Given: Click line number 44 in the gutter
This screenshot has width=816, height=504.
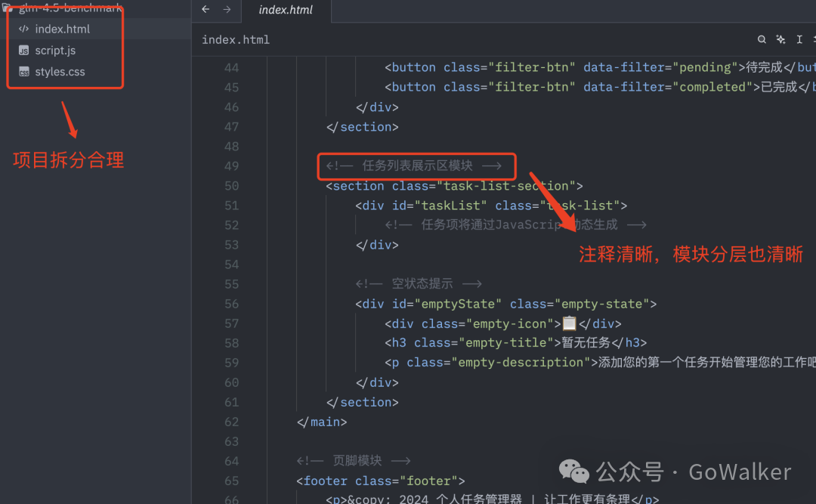Looking at the screenshot, I should (x=232, y=68).
